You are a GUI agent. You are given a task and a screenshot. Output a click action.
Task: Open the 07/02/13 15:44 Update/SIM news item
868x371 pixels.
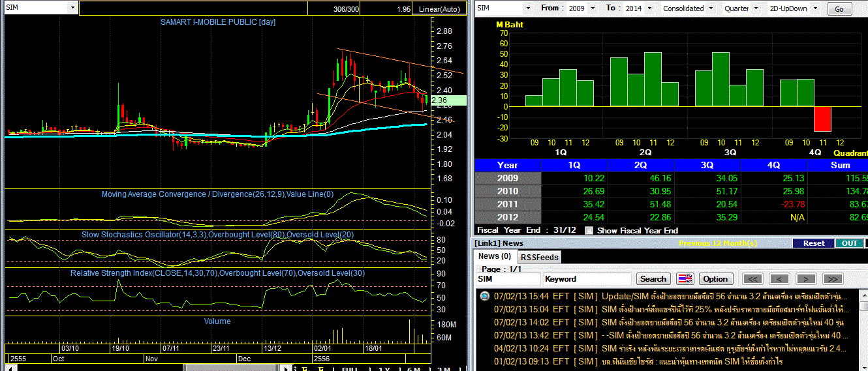pos(671,296)
